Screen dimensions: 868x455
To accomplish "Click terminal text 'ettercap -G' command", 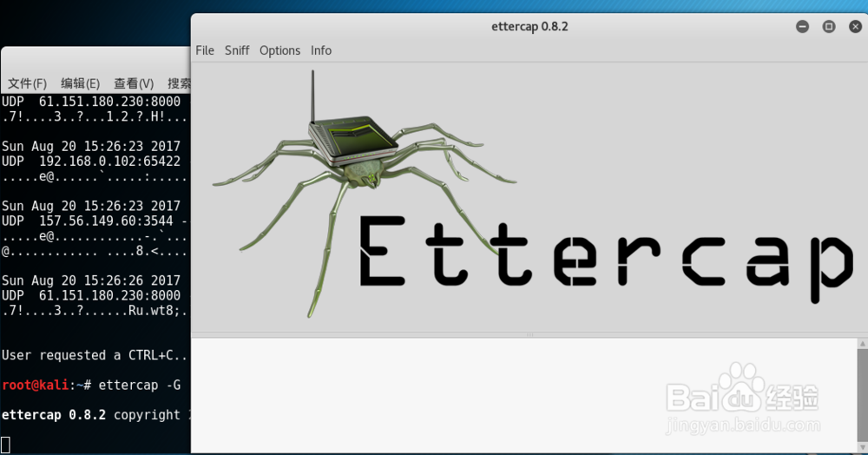I will (140, 386).
